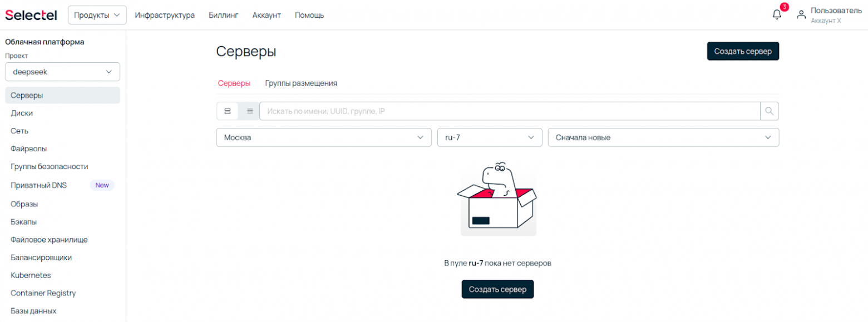Click the top-right Создать сервер button
The image size is (868, 322).
743,51
